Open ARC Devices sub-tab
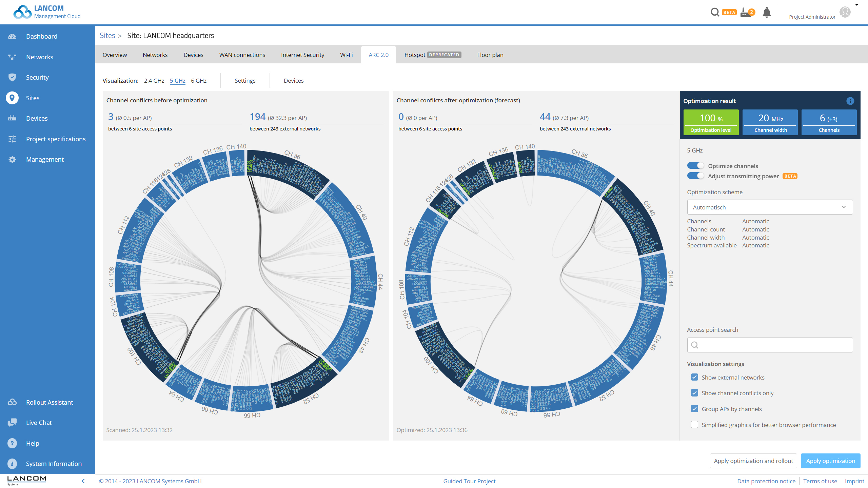Image resolution: width=868 pixels, height=488 pixels. [x=294, y=81]
